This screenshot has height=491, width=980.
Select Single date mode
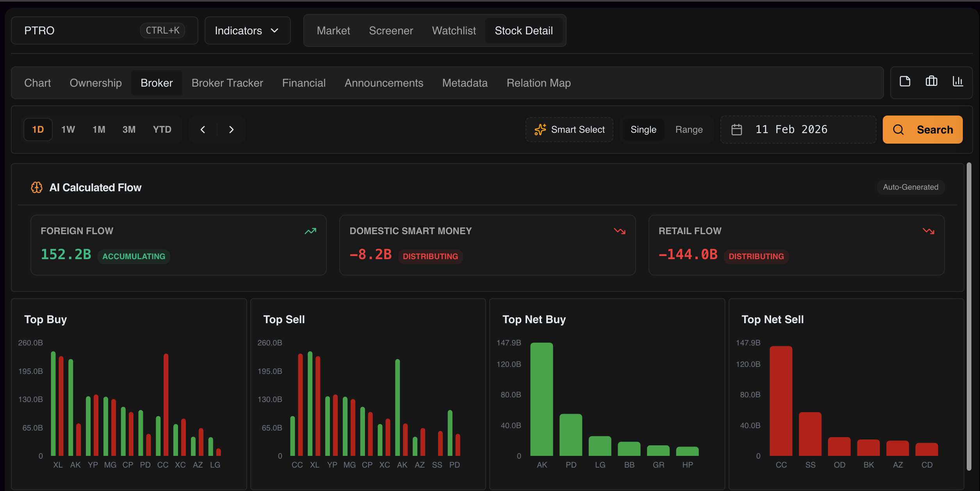[643, 130]
